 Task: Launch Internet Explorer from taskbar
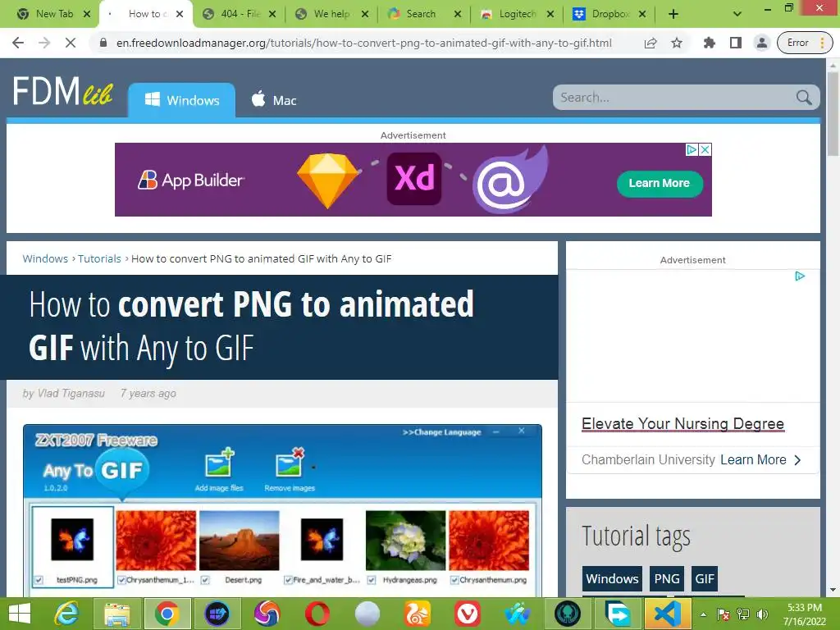tap(66, 614)
